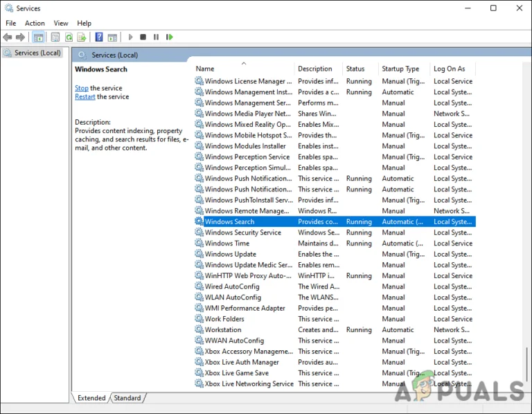
Task: Sort by the Status column header
Action: click(x=361, y=69)
